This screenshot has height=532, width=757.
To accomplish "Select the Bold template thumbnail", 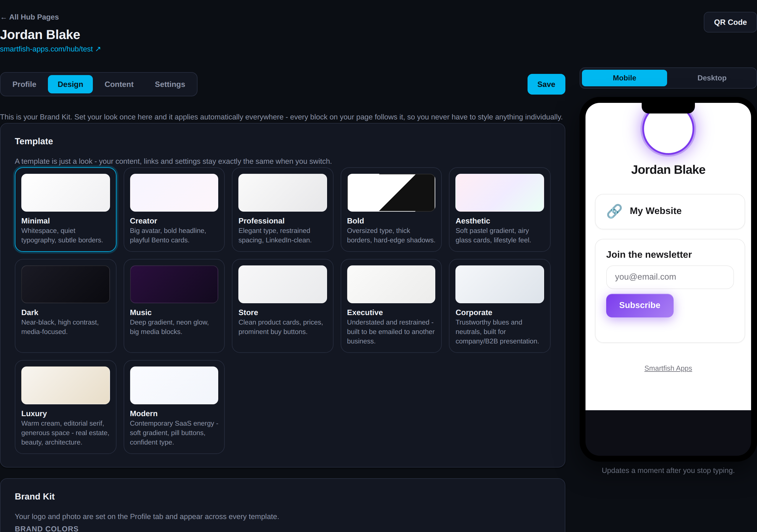I will (391, 193).
